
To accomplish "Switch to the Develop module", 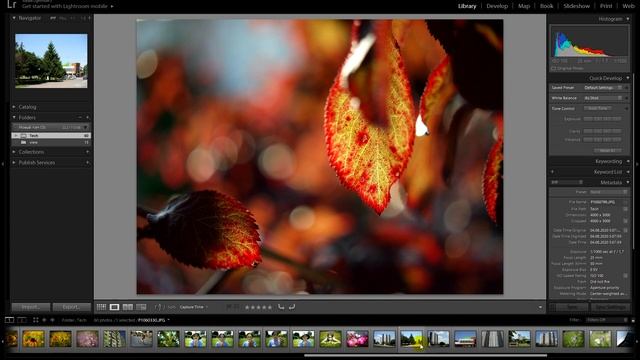I will click(497, 6).
